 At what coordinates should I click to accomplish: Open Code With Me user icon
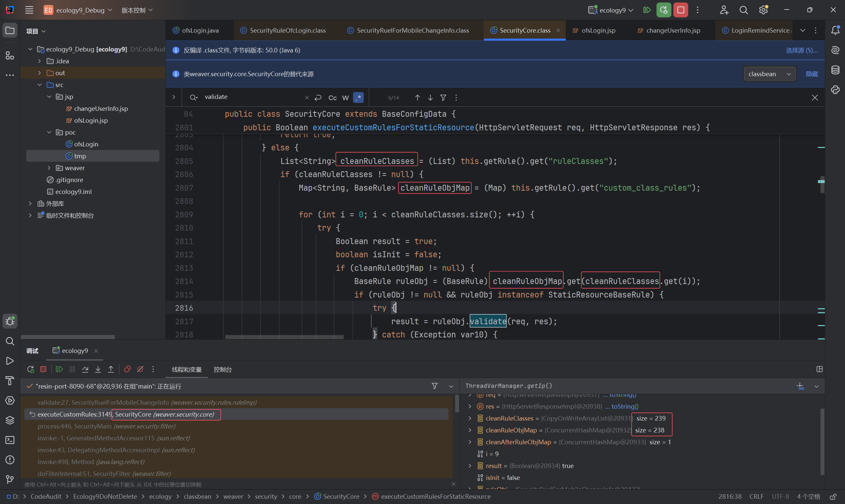click(724, 10)
